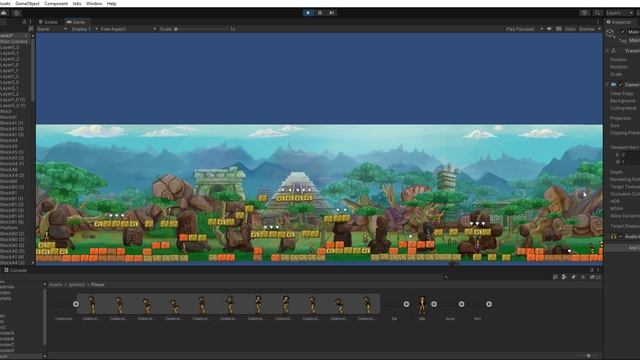Click the Hierarchy lock icon
640x360 pixels.
click(24, 22)
